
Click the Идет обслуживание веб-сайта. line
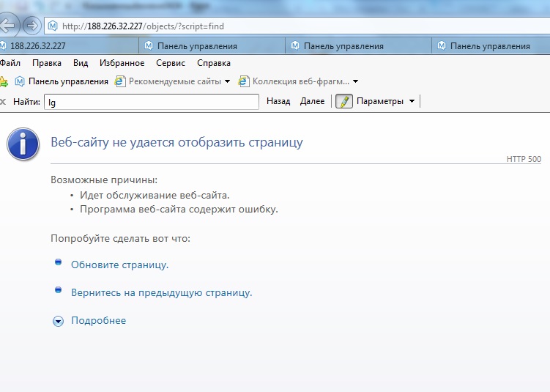(155, 195)
